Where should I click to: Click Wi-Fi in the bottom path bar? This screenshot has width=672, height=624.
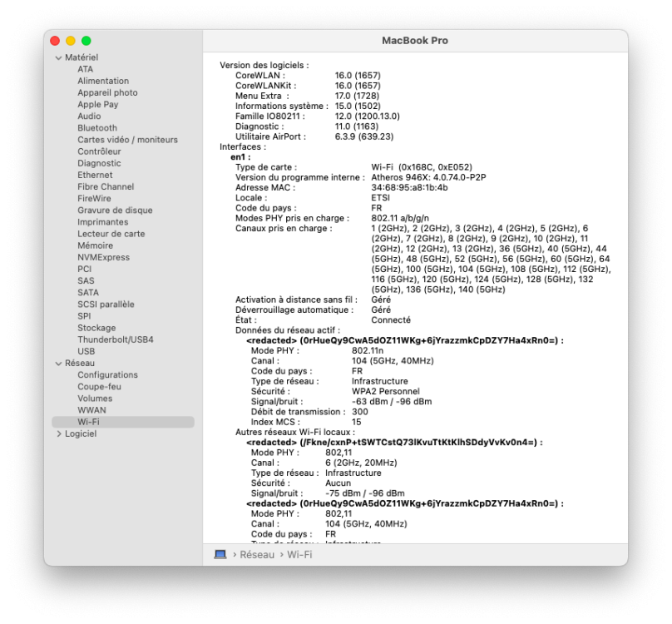click(x=299, y=555)
